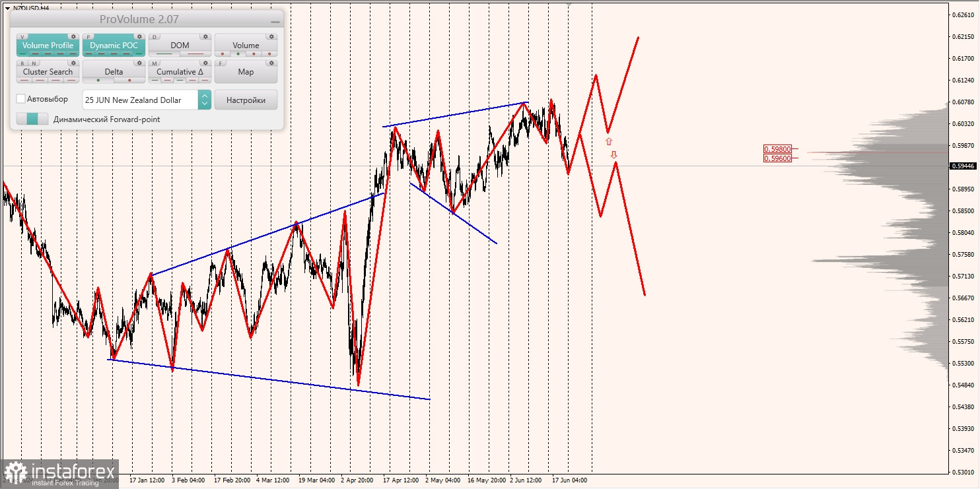Select DOM red line sub-mode
The image size is (980, 489).
[195, 53]
